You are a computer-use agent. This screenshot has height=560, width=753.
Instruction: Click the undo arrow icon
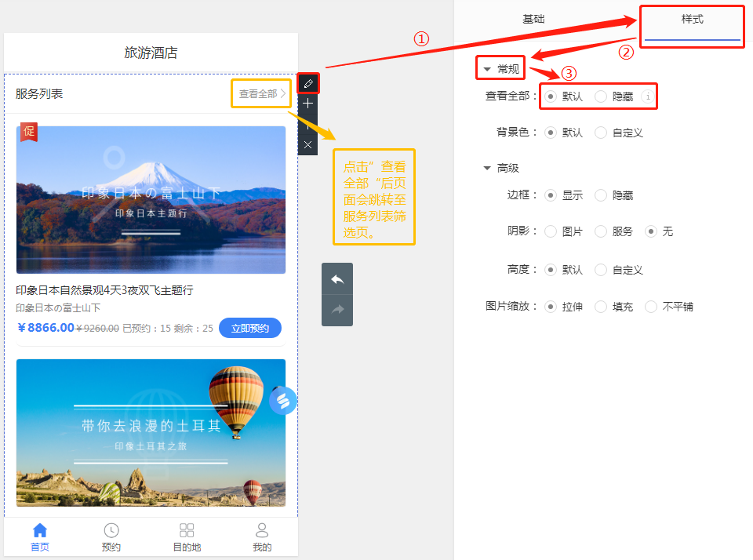(336, 278)
